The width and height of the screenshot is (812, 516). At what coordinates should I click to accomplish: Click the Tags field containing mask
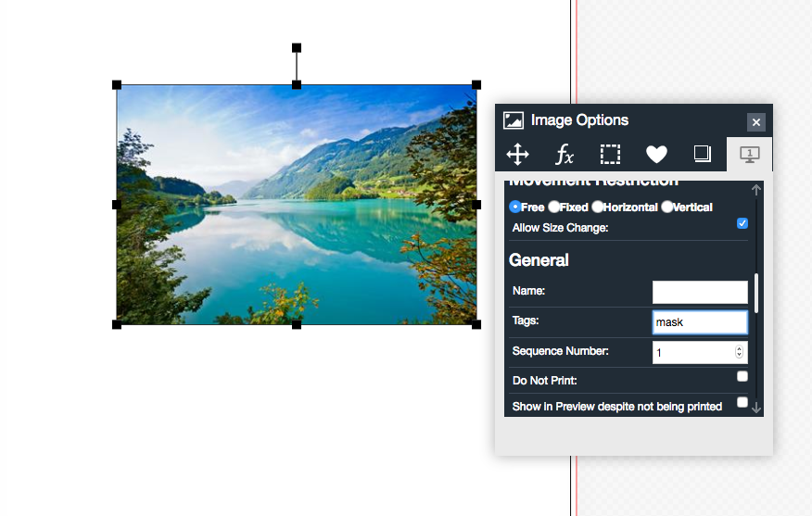click(x=700, y=322)
